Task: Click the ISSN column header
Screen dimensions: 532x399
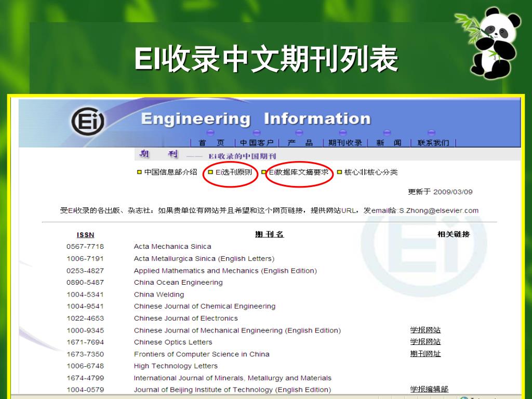Action: [x=86, y=235]
